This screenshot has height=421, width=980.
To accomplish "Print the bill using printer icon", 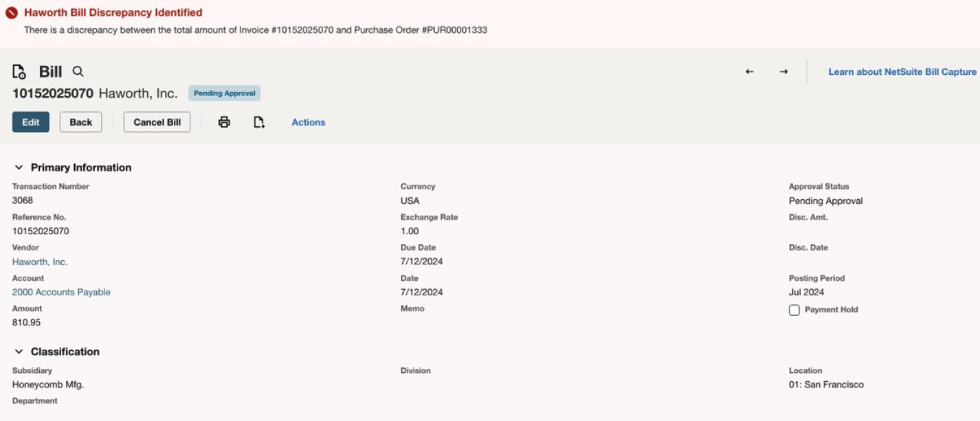I will click(224, 122).
